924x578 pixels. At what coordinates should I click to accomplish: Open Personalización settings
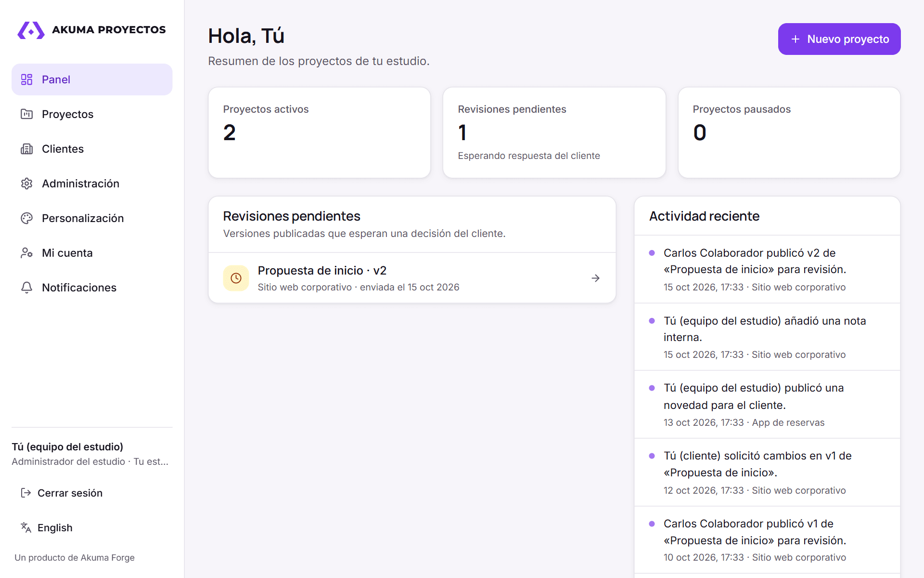(x=92, y=218)
